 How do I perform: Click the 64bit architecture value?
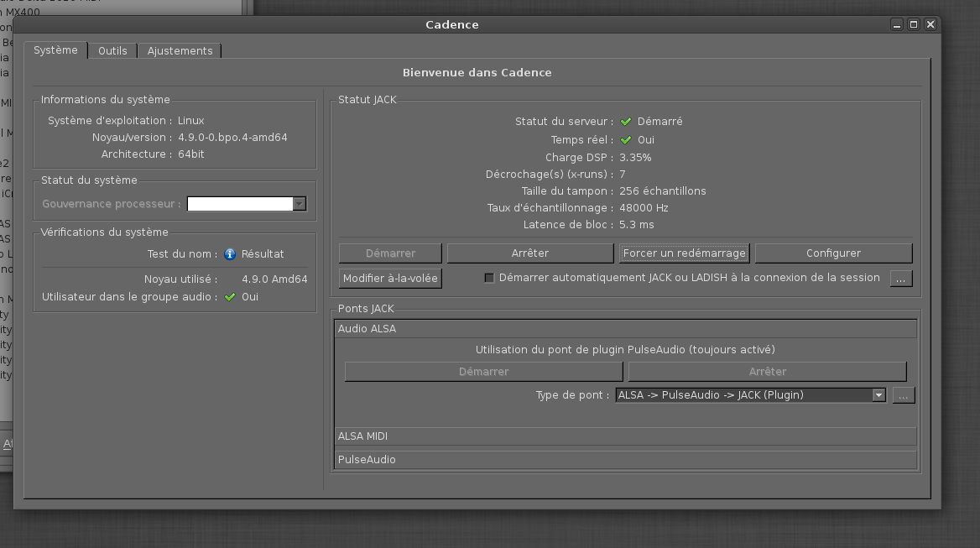point(190,154)
